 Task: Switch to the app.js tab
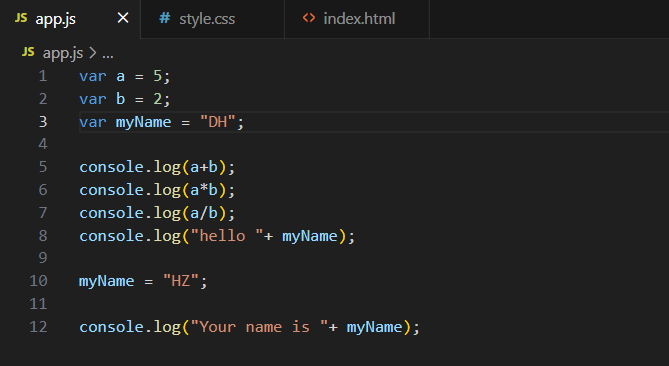pyautogui.click(x=70, y=19)
